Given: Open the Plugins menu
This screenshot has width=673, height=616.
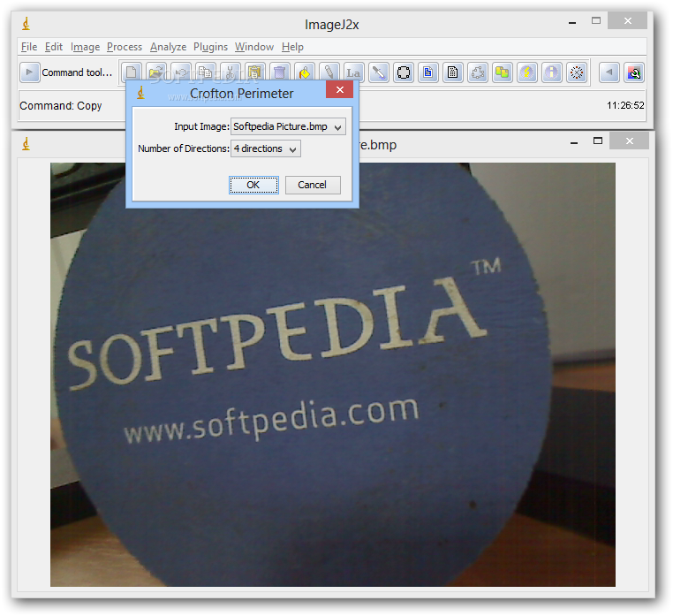Looking at the screenshot, I should point(210,46).
